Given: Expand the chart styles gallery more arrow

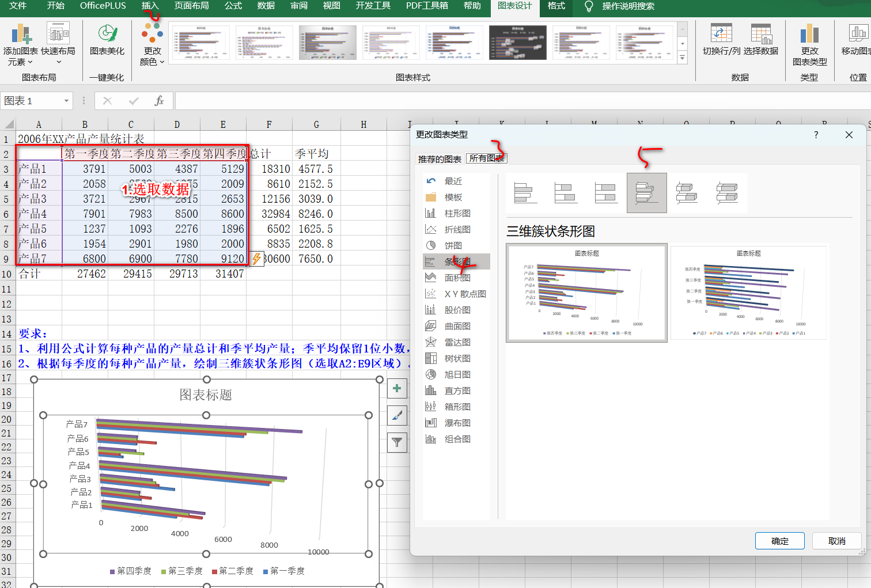Looking at the screenshot, I should tap(683, 58).
